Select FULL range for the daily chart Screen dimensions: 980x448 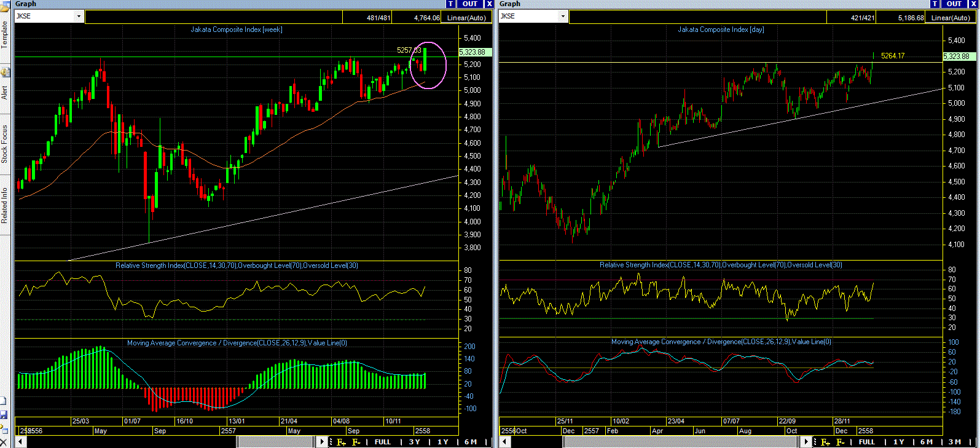[867, 442]
